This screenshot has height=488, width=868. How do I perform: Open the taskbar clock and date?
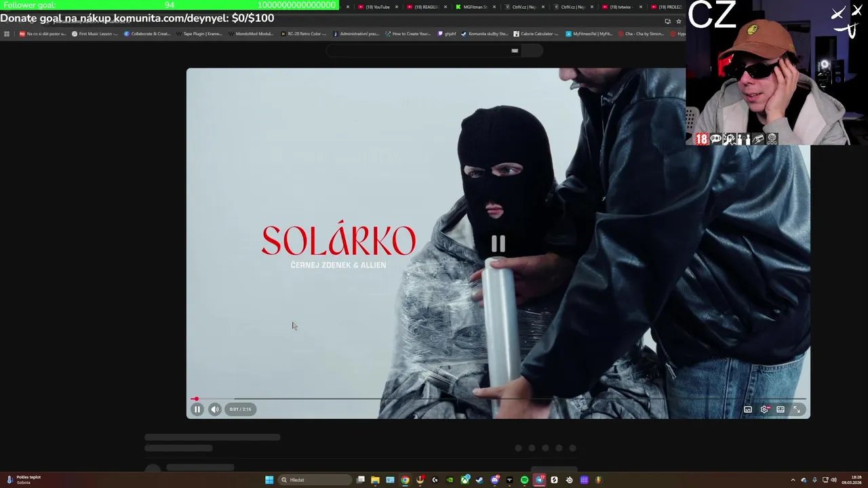point(852,480)
